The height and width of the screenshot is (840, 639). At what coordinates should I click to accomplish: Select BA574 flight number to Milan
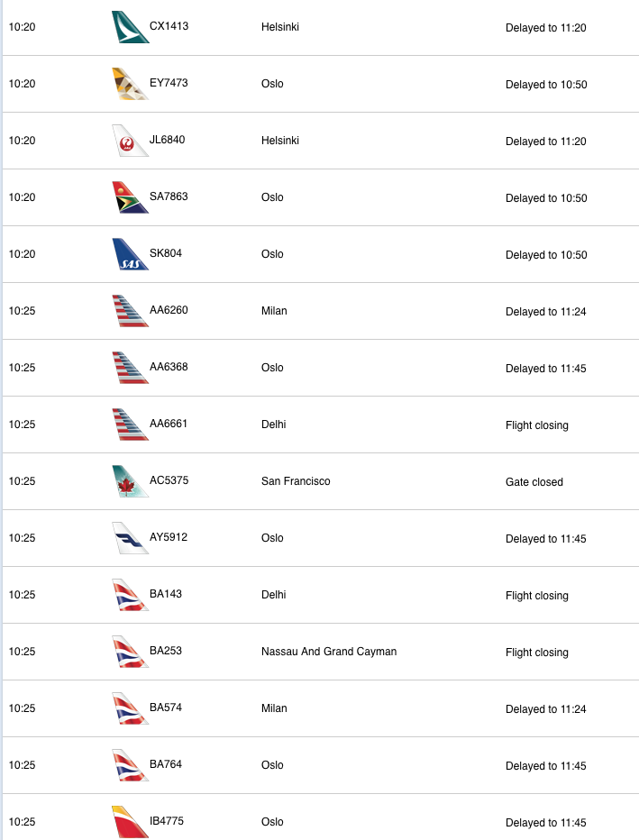point(166,708)
